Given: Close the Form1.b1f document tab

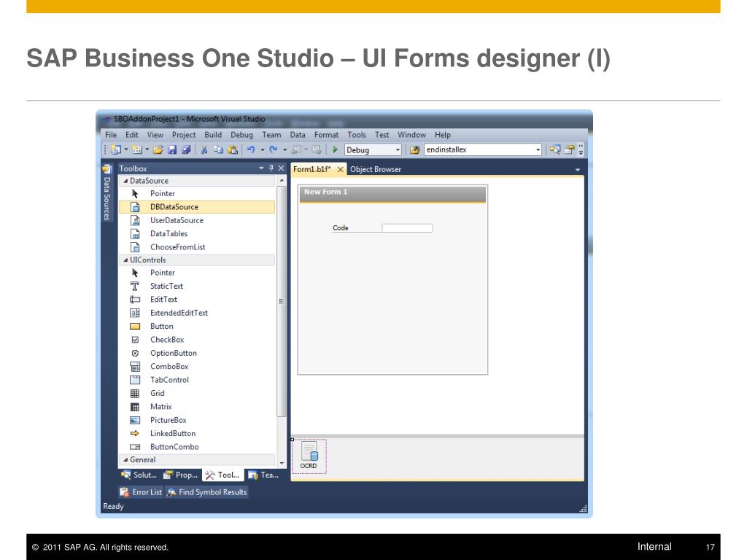Looking at the screenshot, I should (x=340, y=169).
